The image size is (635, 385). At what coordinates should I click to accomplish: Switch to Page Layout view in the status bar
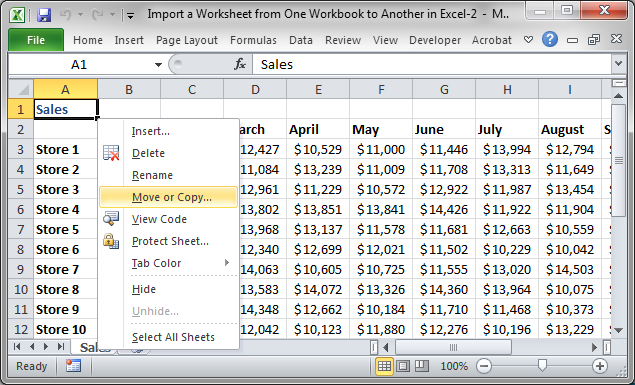point(403,366)
